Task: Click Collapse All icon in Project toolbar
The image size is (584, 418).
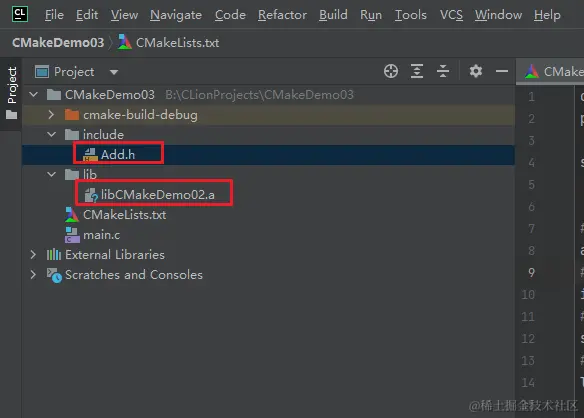Action: 443,71
